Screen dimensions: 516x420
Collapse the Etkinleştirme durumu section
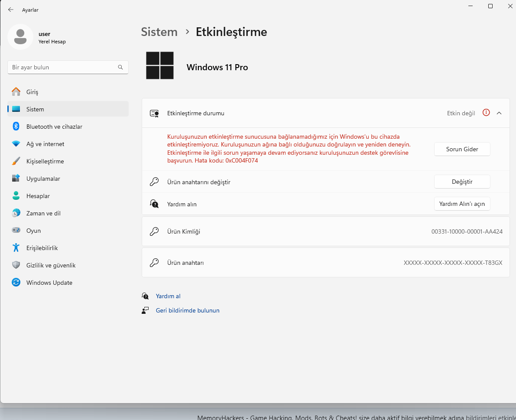click(x=499, y=113)
